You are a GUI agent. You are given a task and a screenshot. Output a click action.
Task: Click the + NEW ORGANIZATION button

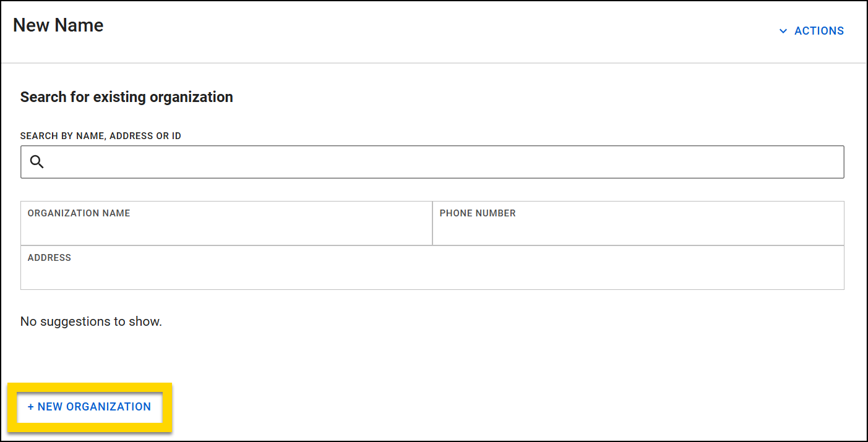(89, 407)
